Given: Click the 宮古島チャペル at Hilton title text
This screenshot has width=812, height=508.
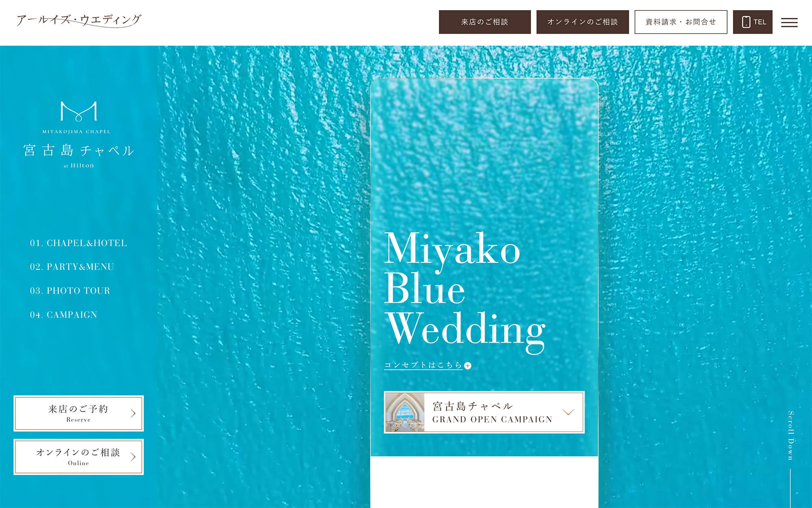Looking at the screenshot, I should [79, 155].
